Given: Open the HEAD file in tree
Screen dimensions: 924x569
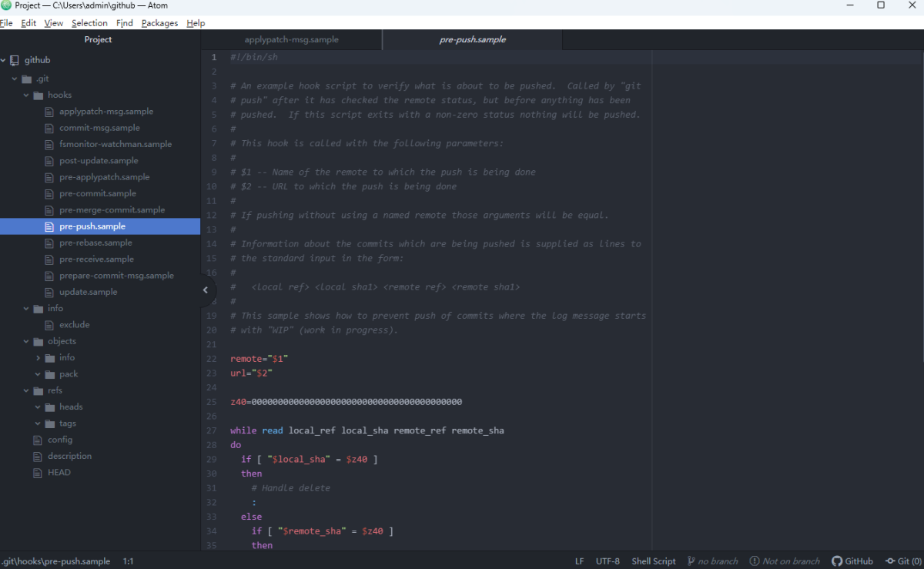Looking at the screenshot, I should click(59, 473).
